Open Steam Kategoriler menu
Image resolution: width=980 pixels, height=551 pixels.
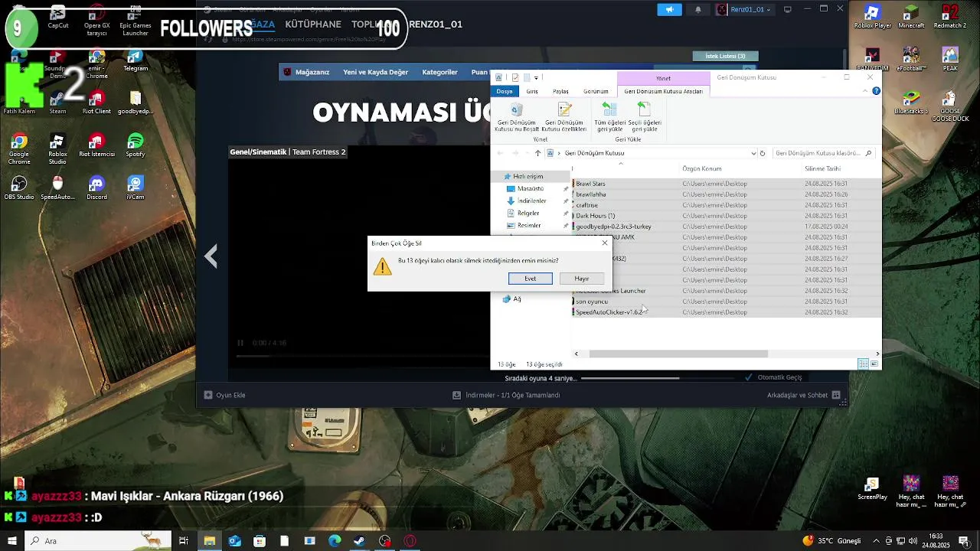click(439, 72)
